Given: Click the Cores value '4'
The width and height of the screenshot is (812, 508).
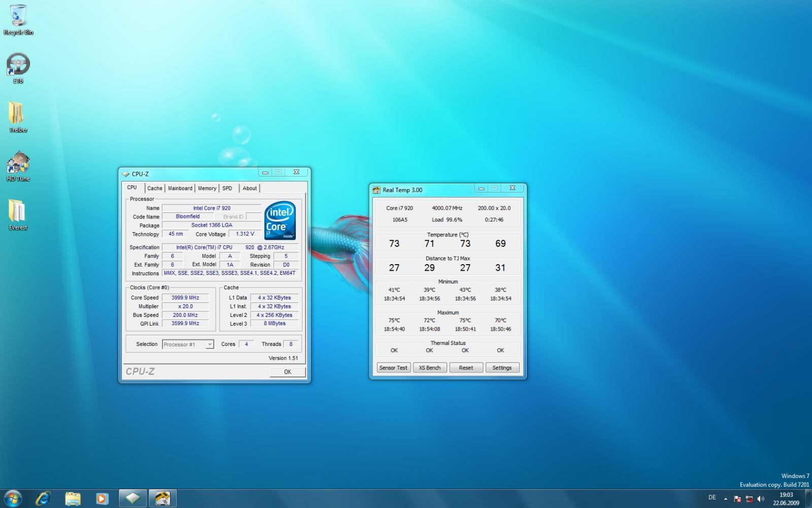Looking at the screenshot, I should coord(246,344).
